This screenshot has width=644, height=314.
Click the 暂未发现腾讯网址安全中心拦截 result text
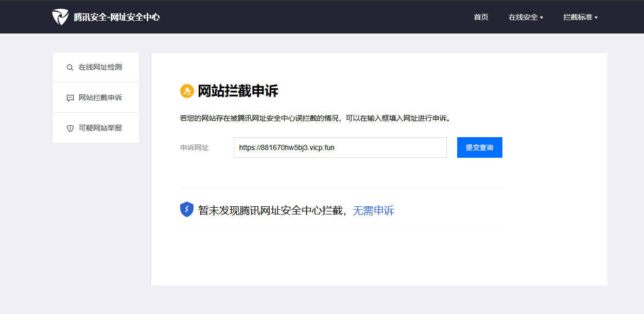(x=270, y=210)
